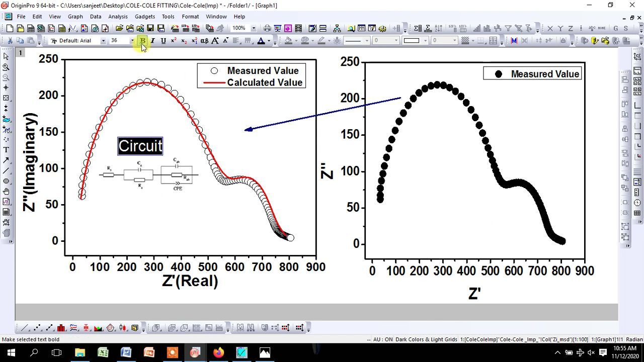Image resolution: width=644 pixels, height=362 pixels.
Task: Click the Column bar plot icon
Action: [61, 328]
